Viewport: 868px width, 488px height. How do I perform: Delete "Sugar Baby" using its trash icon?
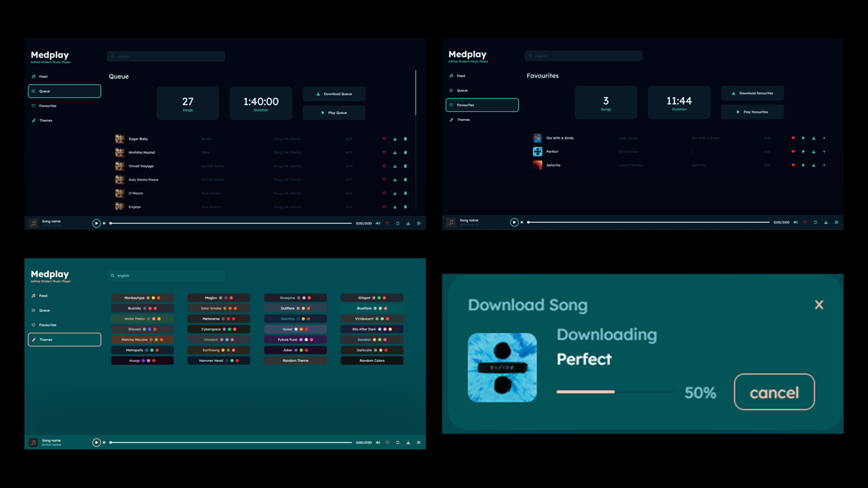[x=406, y=138]
